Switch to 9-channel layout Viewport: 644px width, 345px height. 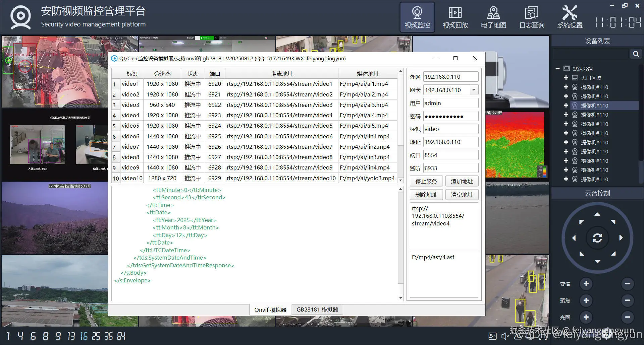tap(58, 336)
